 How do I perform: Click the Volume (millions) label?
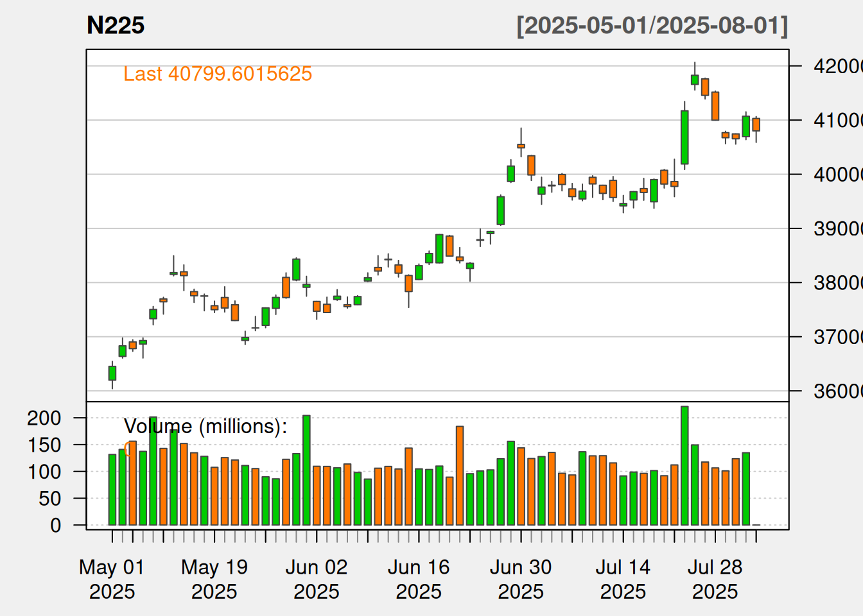coord(205,426)
